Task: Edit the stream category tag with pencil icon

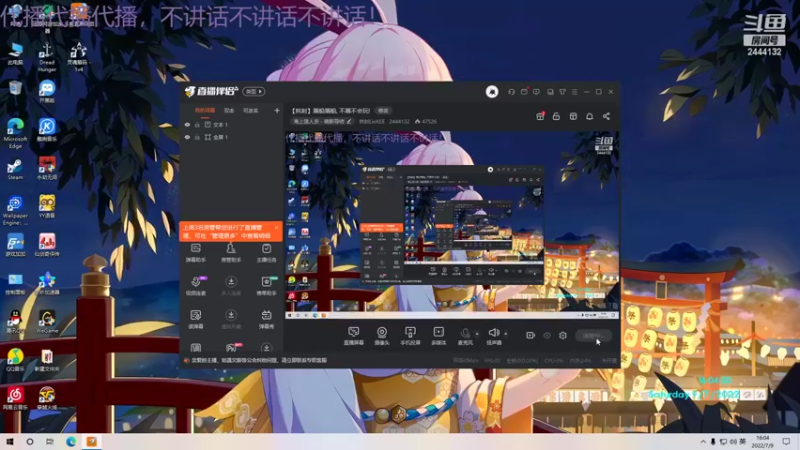Action: pos(349,121)
